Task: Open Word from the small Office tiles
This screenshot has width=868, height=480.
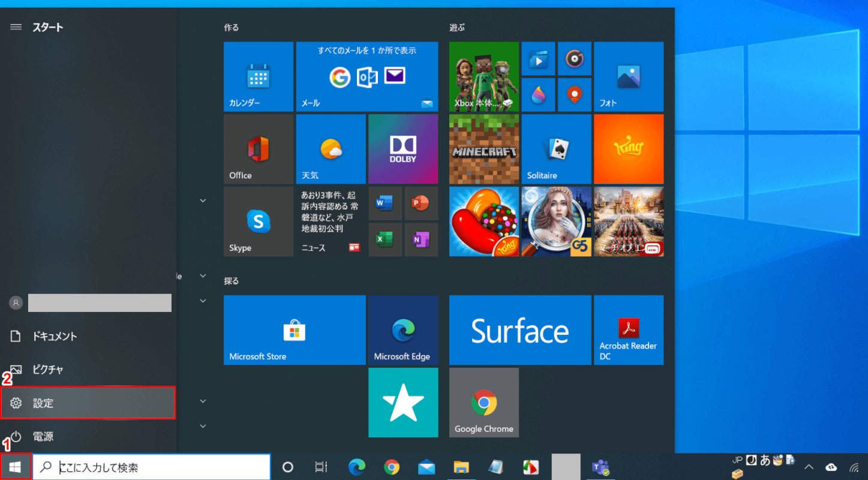Action: (385, 203)
